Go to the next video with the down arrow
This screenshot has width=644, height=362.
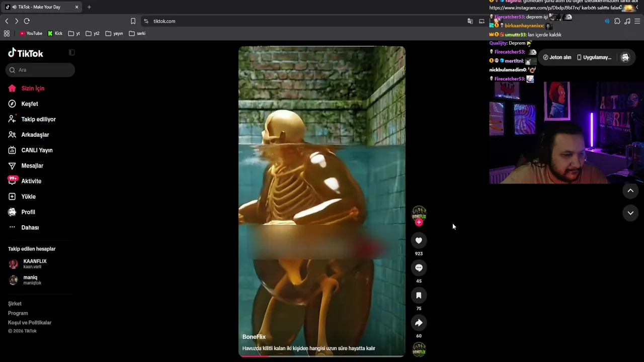[630, 213]
